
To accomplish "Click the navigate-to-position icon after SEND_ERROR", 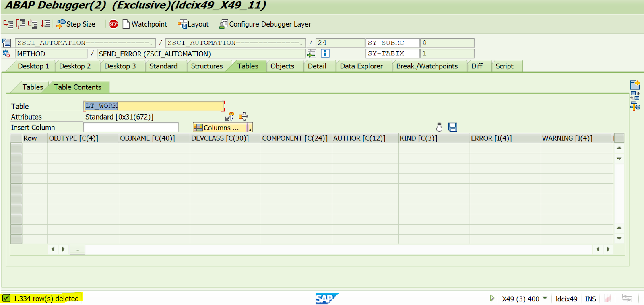I will [312, 53].
